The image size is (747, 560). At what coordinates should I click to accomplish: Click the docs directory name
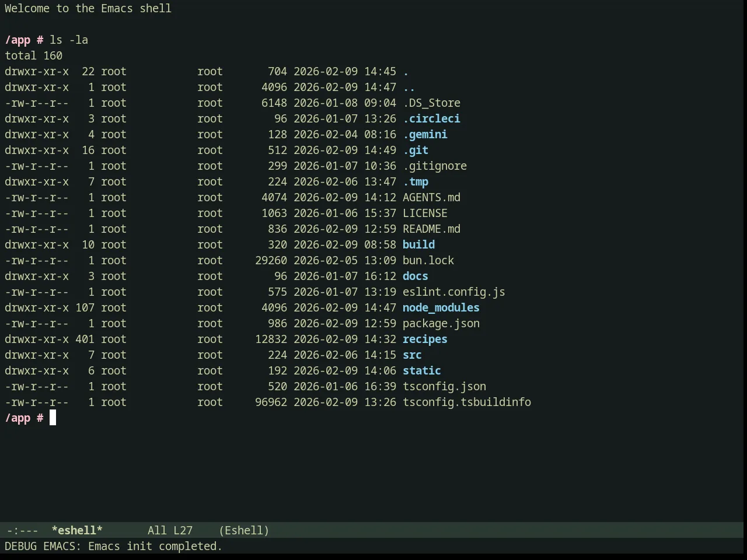click(x=416, y=276)
